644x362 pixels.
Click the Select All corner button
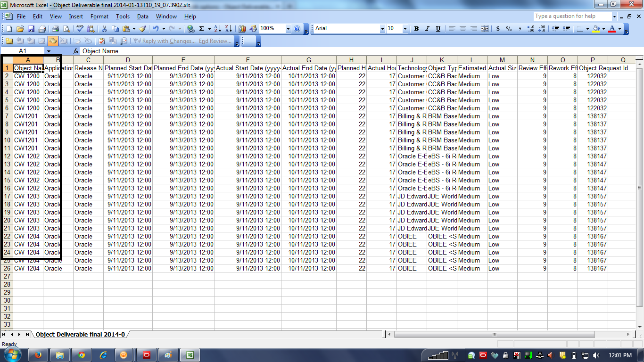(7, 60)
